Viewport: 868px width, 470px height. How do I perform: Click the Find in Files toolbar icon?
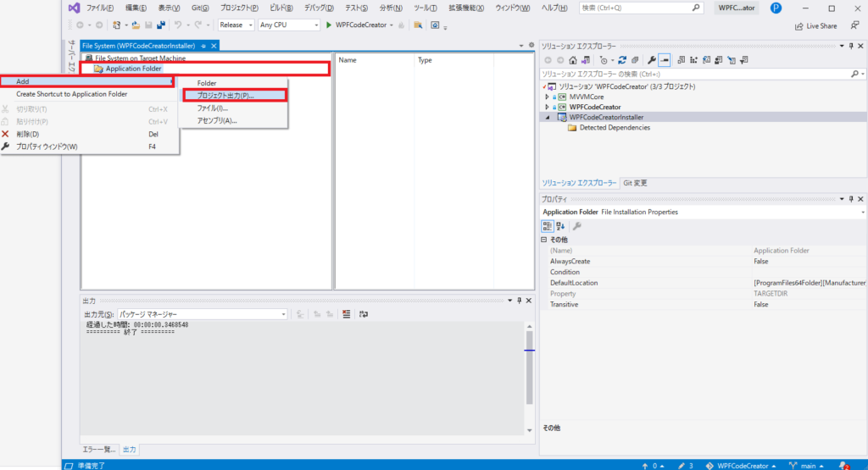point(418,25)
